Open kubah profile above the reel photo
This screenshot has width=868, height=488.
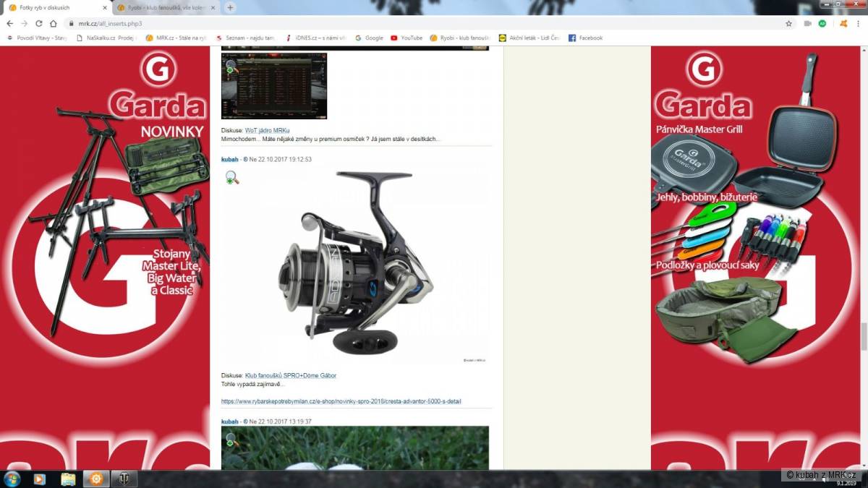pos(229,159)
